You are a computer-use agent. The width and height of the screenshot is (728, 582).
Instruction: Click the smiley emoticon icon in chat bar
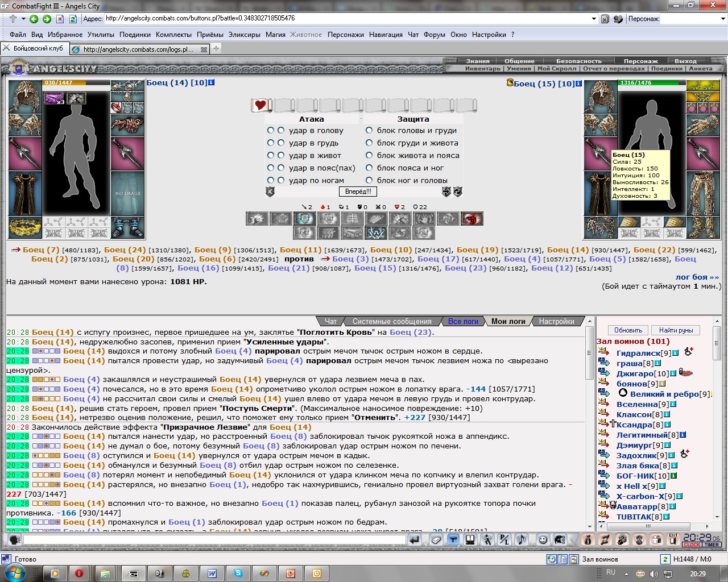coord(543,540)
